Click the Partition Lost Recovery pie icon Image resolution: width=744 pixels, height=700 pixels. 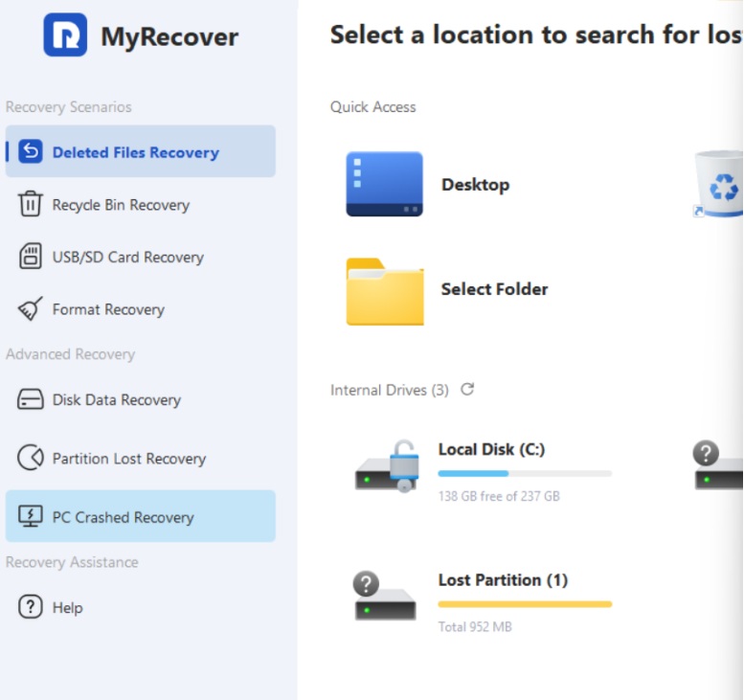31,458
